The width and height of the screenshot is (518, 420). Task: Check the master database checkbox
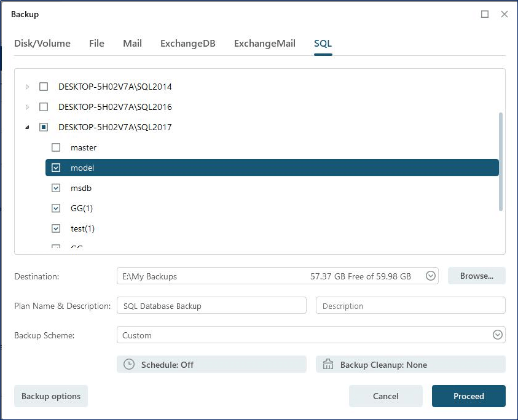pyautogui.click(x=56, y=147)
